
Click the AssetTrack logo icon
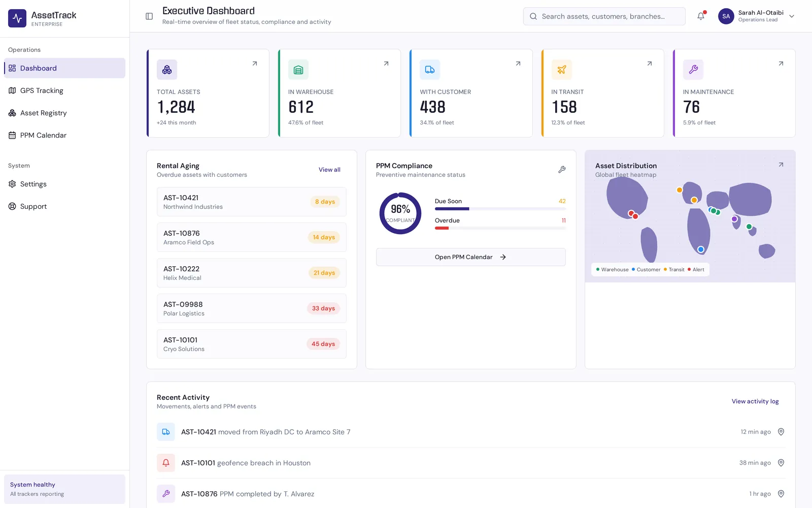[x=17, y=18]
